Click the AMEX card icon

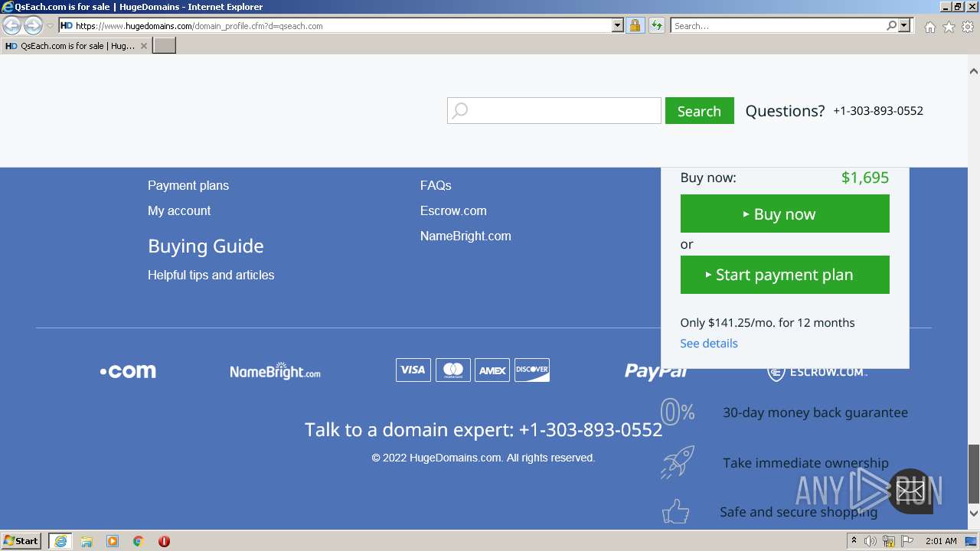coord(492,370)
